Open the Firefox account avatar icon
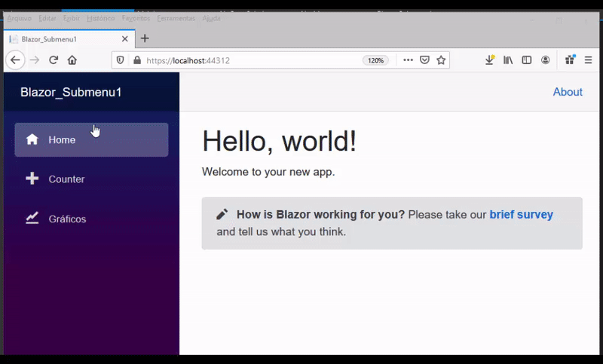Screen dimensions: 603x364 (545, 60)
